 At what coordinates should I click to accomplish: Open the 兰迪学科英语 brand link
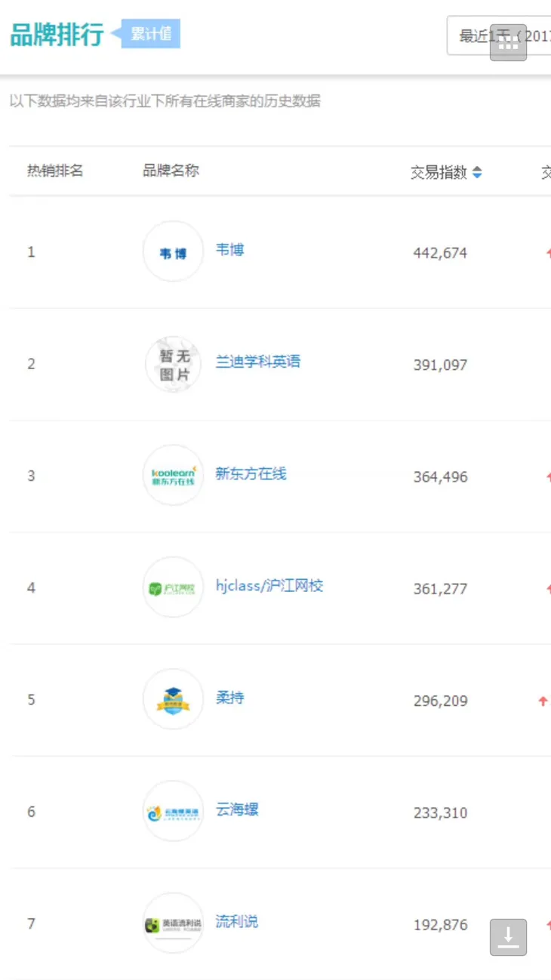[257, 362]
